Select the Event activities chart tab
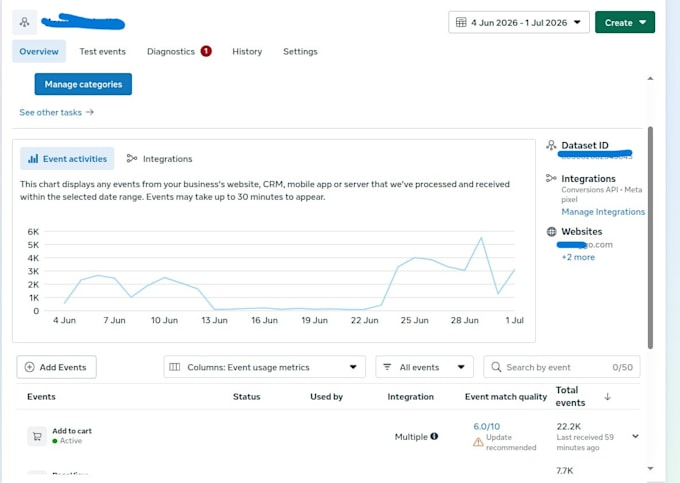 pos(67,159)
